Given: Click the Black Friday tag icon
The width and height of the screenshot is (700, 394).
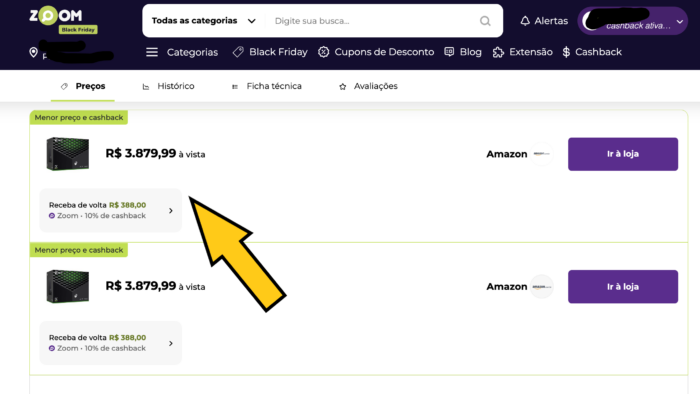Looking at the screenshot, I should click(x=238, y=52).
